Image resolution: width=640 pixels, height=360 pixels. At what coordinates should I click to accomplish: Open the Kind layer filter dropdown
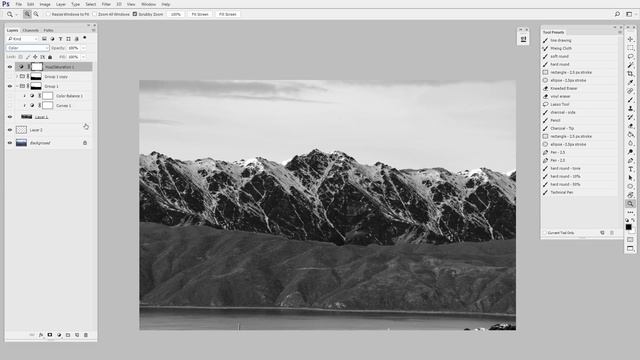(23, 39)
